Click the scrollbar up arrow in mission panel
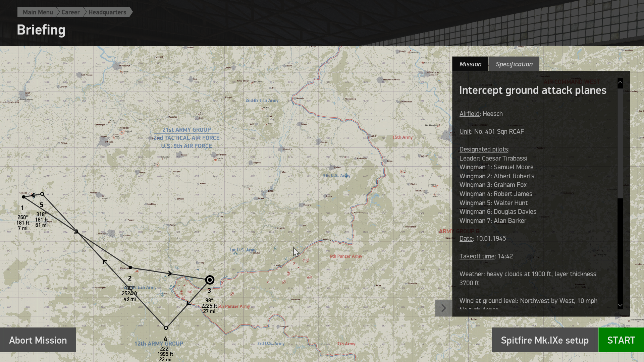The height and width of the screenshot is (362, 644). pos(620,82)
